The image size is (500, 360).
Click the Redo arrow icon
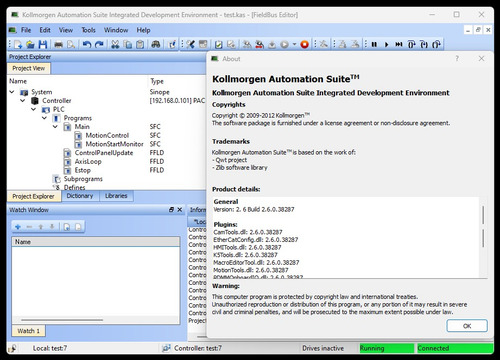tap(99, 44)
